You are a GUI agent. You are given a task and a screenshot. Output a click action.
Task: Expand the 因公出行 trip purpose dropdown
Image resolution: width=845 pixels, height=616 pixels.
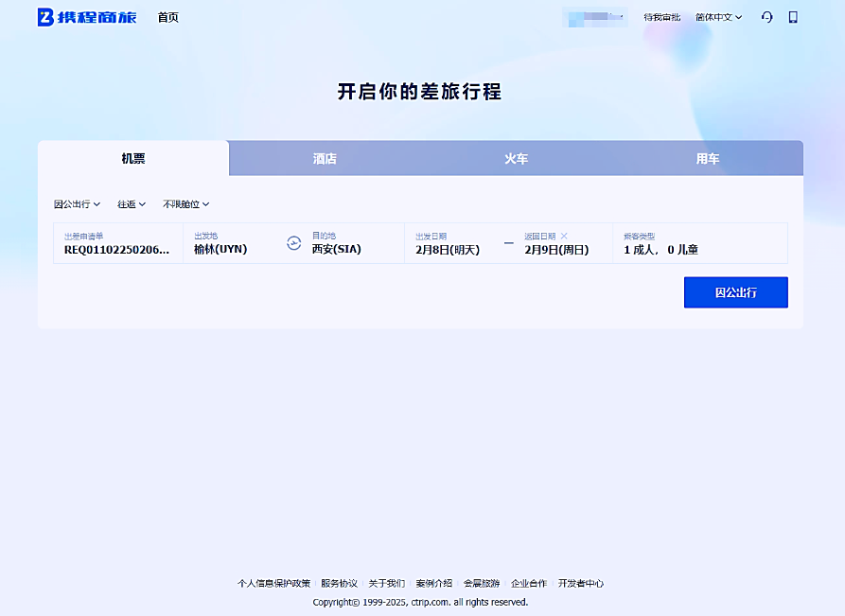tap(77, 204)
